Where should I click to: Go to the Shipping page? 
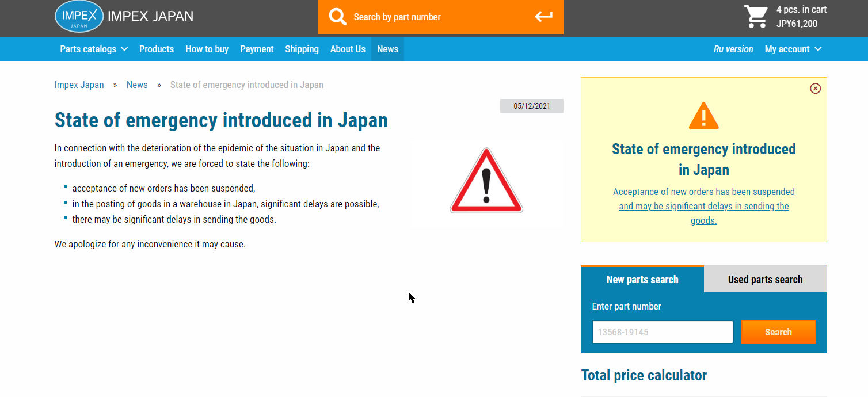(x=302, y=49)
